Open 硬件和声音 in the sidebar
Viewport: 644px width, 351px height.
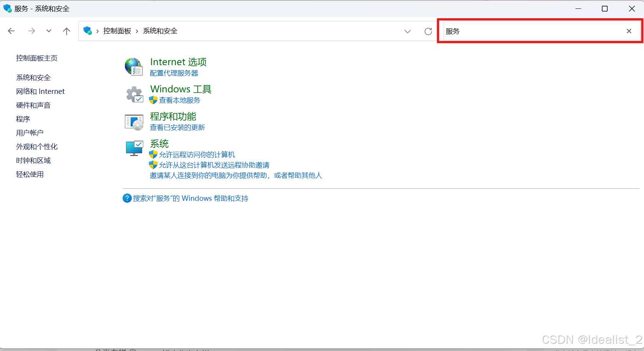click(33, 105)
